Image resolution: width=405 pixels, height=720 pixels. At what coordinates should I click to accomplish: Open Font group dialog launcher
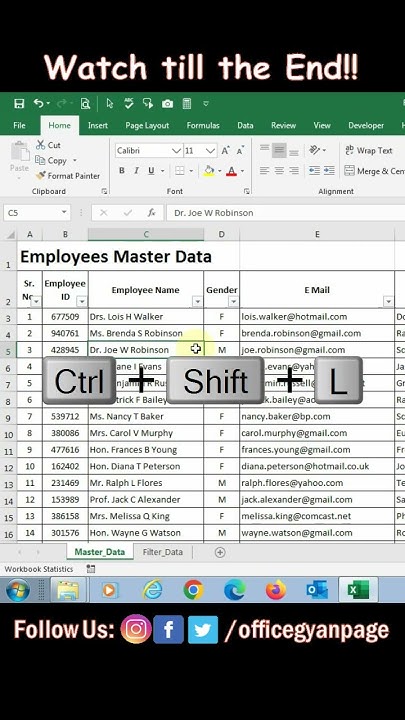[x=247, y=191]
